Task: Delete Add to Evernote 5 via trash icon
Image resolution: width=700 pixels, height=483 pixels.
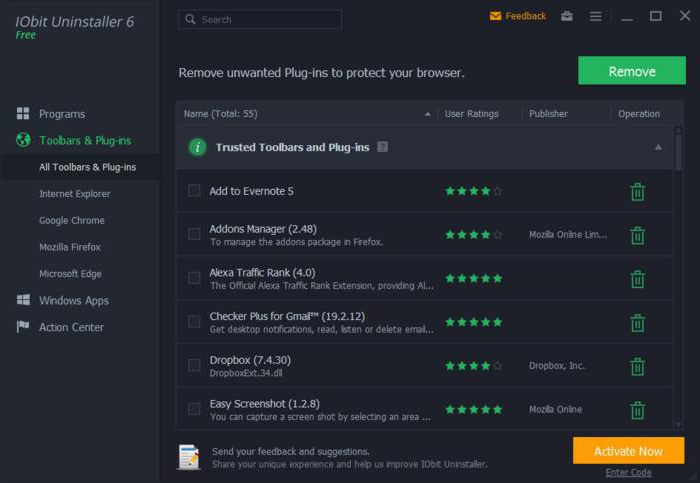Action: [638, 192]
